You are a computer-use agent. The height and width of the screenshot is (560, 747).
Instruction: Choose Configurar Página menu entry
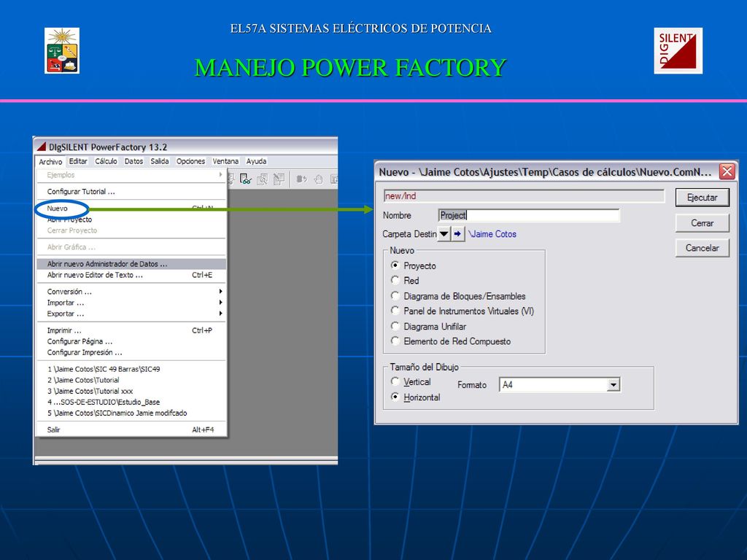coord(131,341)
